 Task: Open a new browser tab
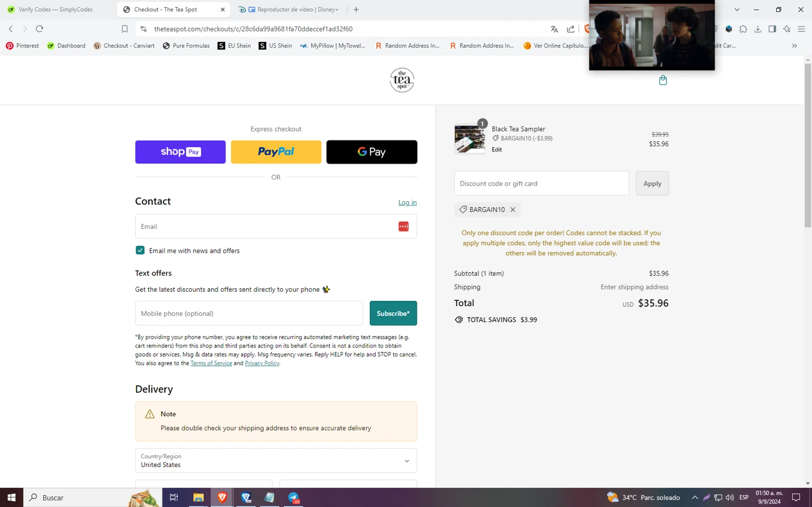coord(356,9)
